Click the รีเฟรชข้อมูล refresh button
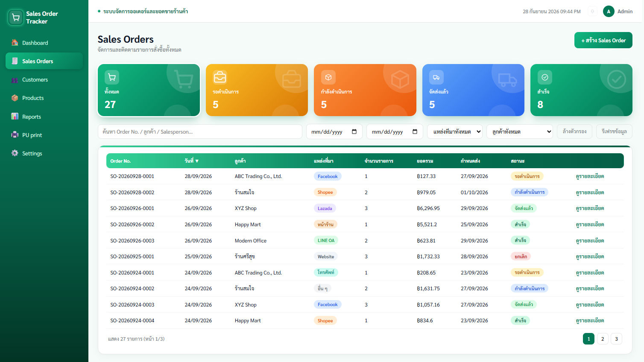Image resolution: width=644 pixels, height=362 pixels. pos(614,131)
